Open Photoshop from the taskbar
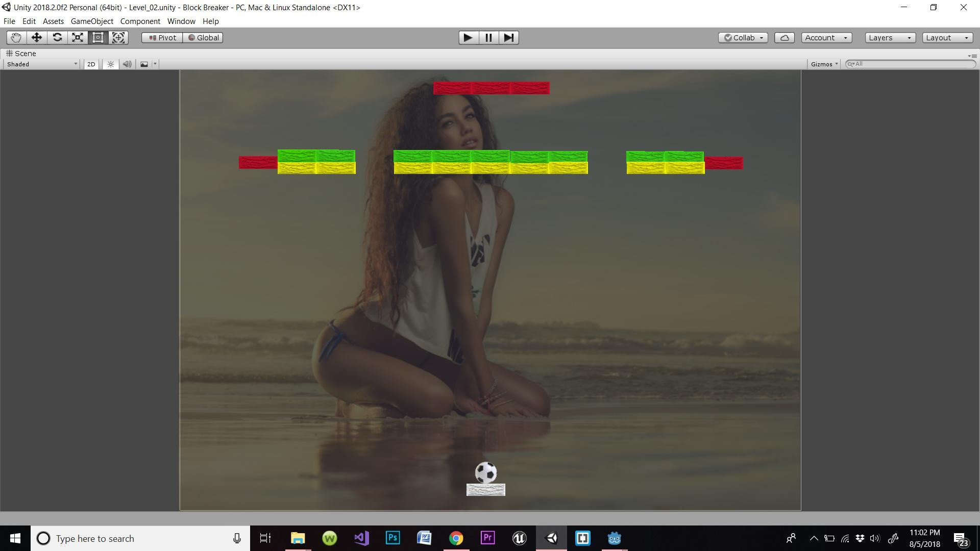980x551 pixels. (393, 538)
